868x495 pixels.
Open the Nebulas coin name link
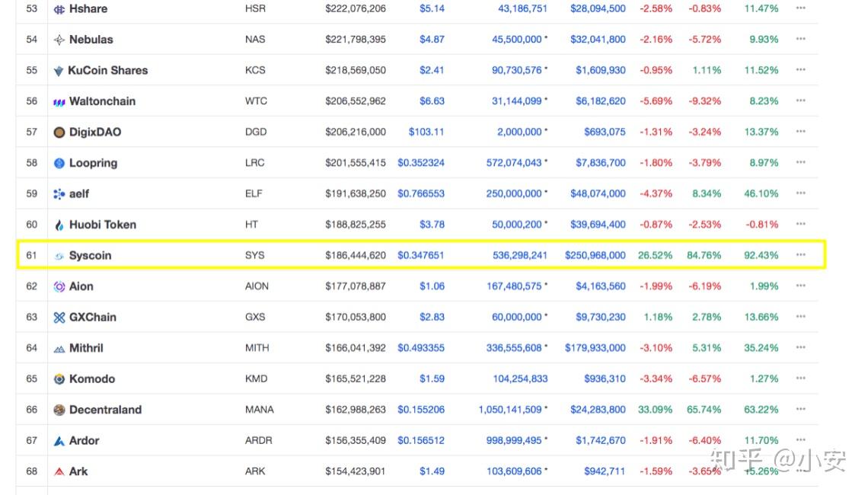91,40
